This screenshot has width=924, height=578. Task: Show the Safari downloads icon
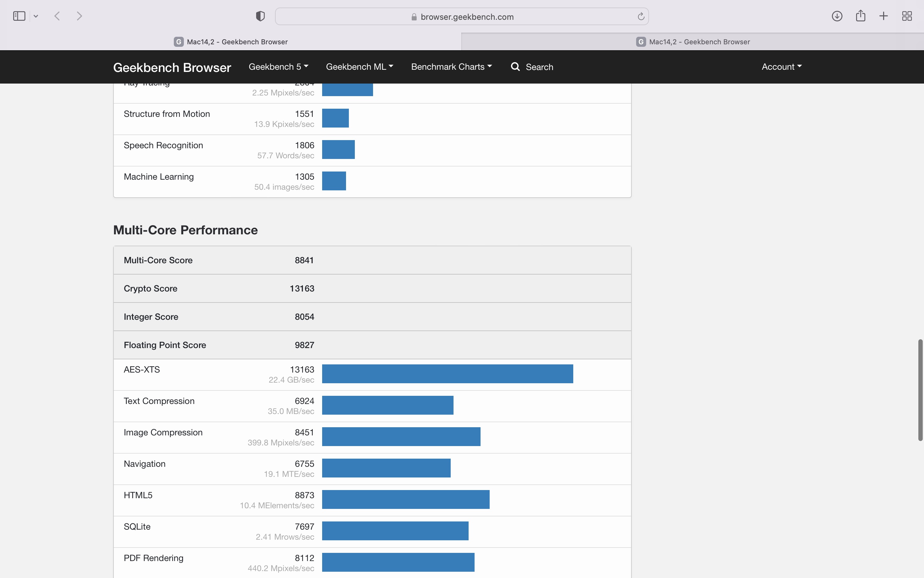837,16
